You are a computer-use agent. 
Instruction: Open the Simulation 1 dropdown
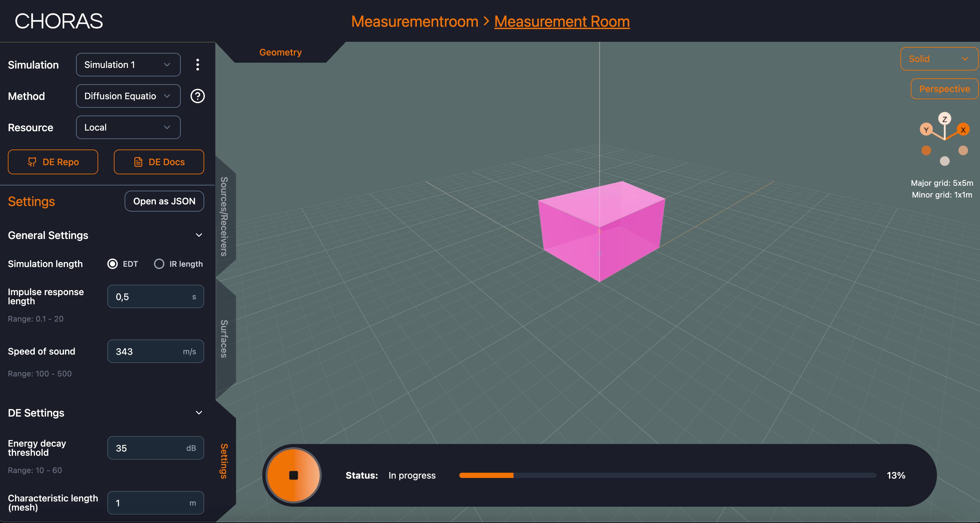point(128,65)
